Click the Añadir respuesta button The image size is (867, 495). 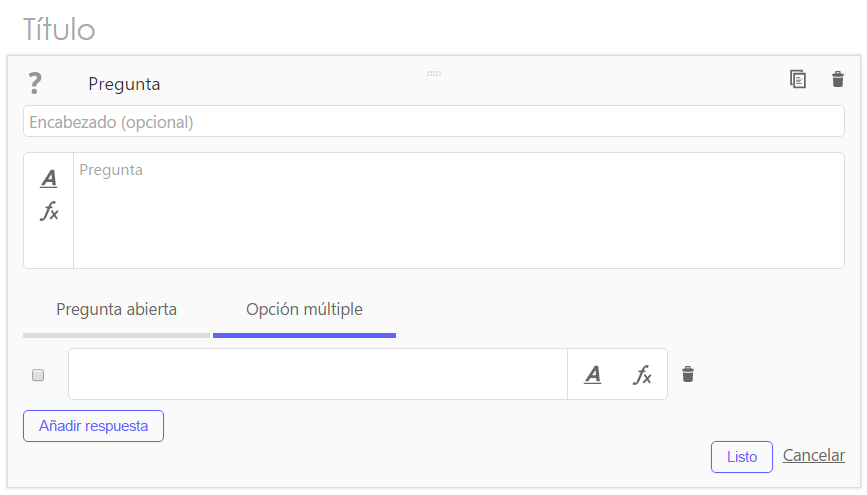pos(93,426)
